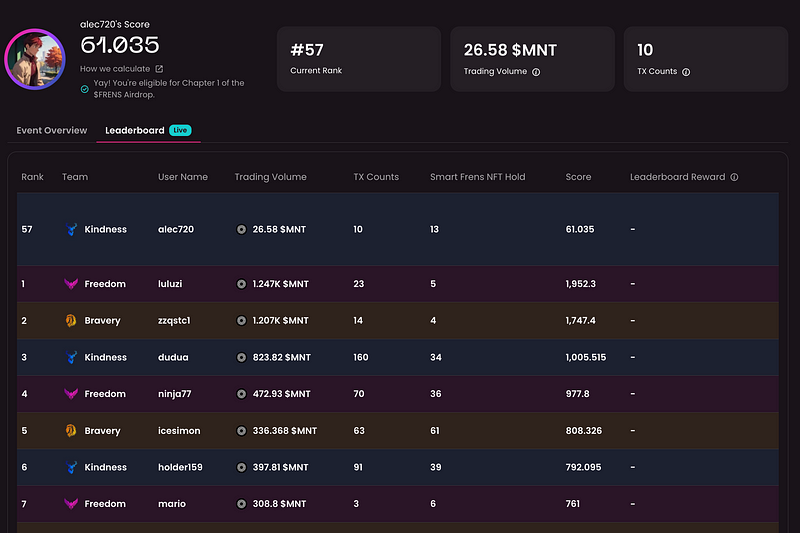Click the TX Counts info icon

(x=686, y=72)
